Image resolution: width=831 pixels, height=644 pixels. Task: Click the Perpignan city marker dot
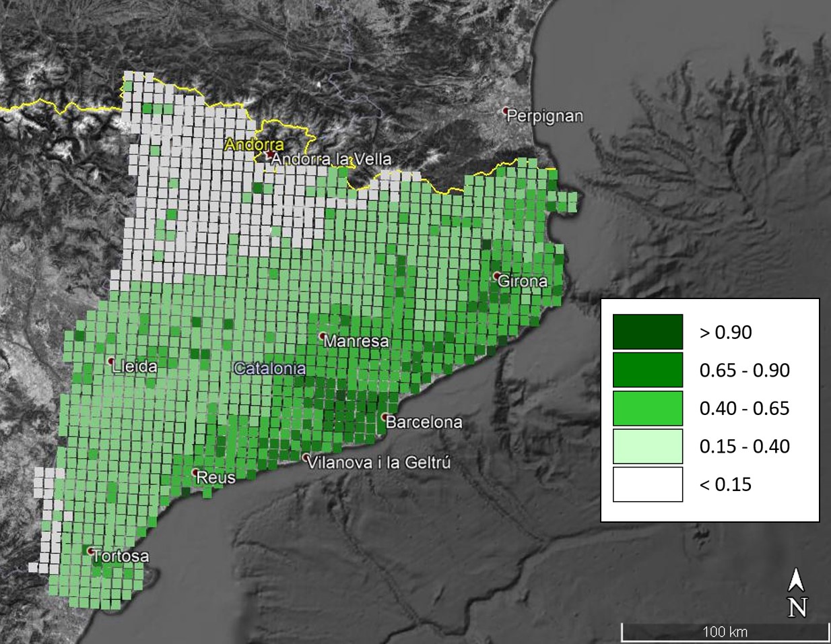pyautogui.click(x=505, y=110)
